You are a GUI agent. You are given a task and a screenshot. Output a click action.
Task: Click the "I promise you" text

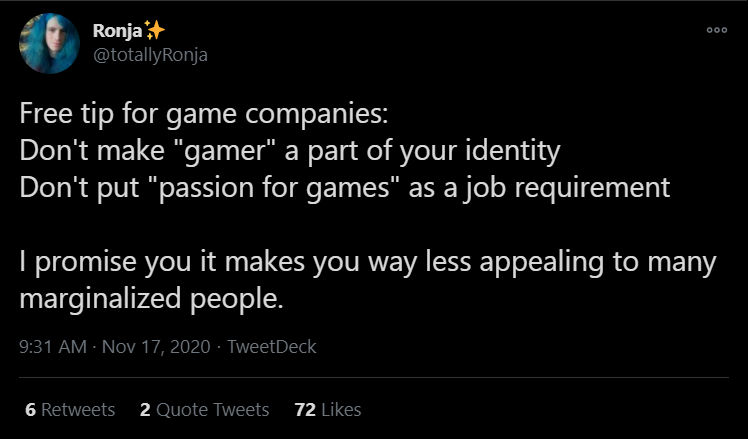coord(86,262)
